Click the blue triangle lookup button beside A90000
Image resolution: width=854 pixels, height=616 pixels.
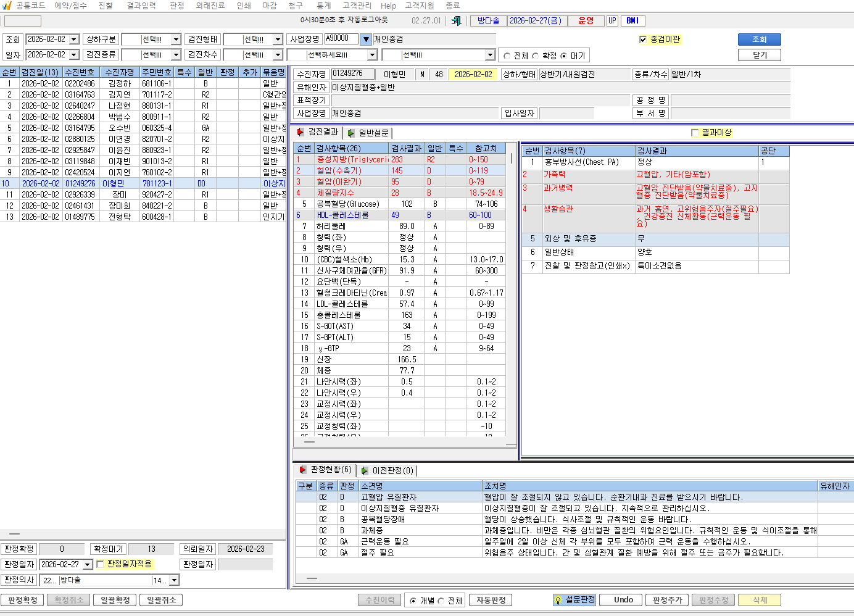(x=366, y=40)
